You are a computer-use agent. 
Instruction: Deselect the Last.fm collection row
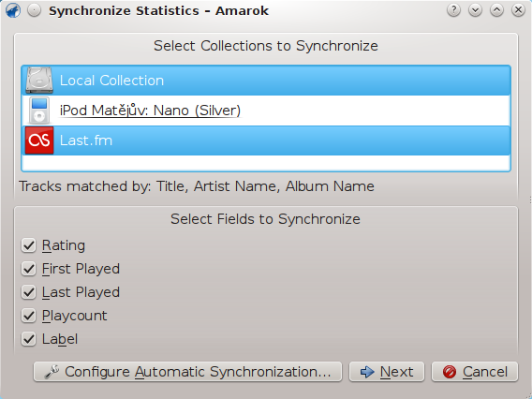[266, 140]
